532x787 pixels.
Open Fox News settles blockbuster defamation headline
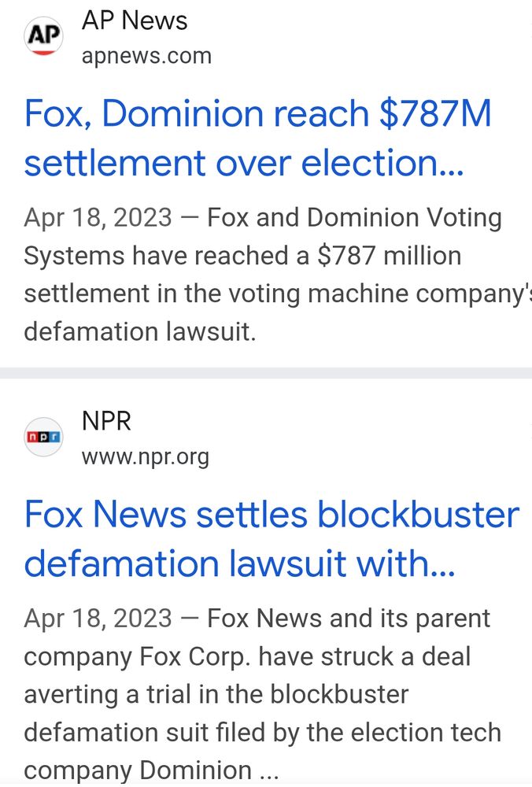tap(272, 539)
